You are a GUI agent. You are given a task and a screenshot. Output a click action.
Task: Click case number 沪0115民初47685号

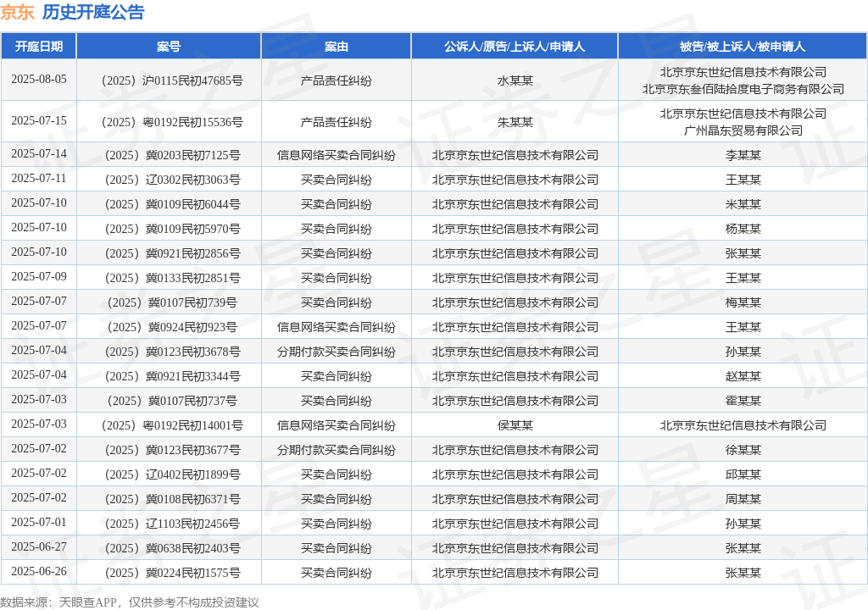172,80
